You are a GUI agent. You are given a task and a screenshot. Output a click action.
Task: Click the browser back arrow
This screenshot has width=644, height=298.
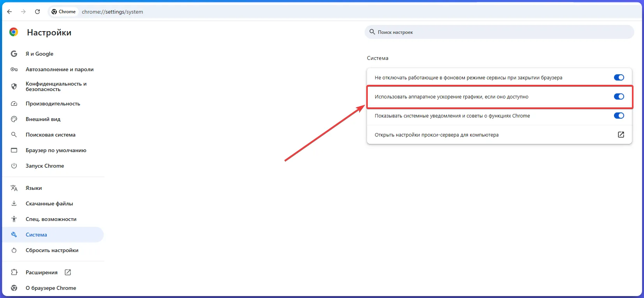(x=9, y=12)
